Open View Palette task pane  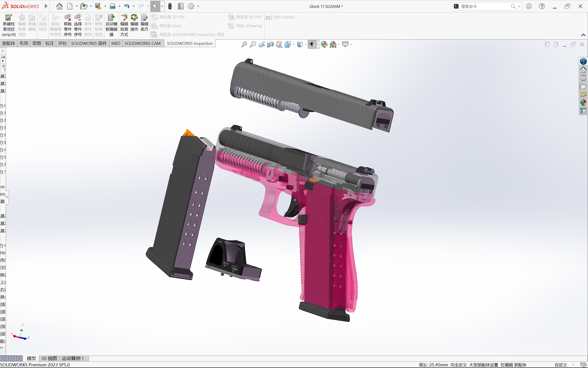583,95
